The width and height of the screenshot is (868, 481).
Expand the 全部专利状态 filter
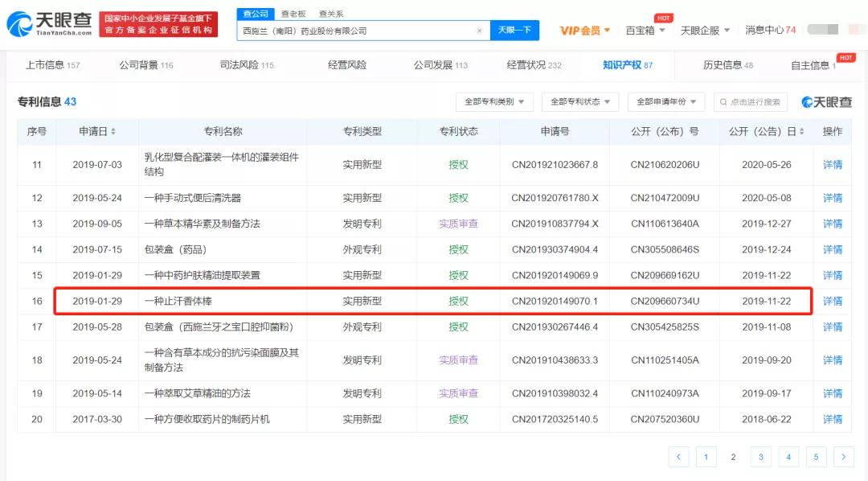pyautogui.click(x=578, y=102)
